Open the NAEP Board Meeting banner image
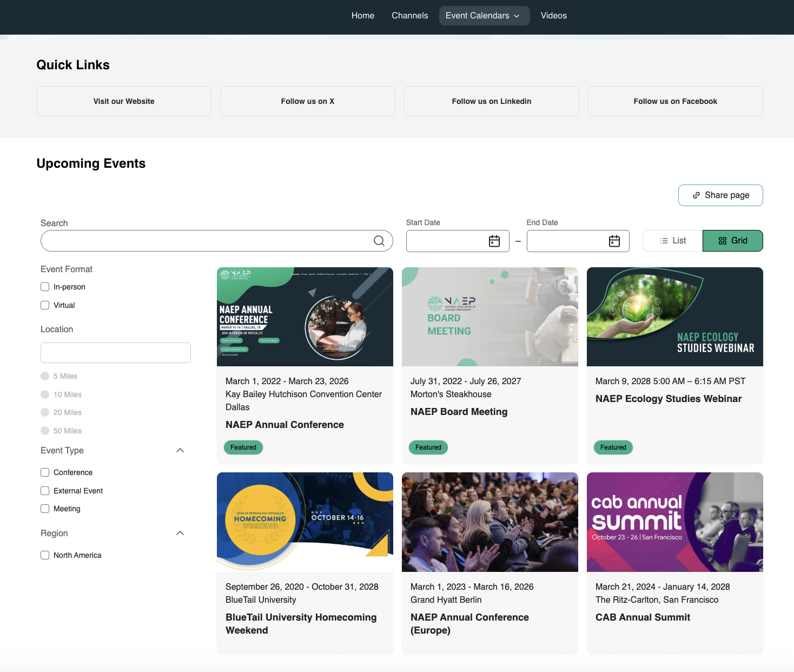Image resolution: width=794 pixels, height=672 pixels. [x=490, y=317]
